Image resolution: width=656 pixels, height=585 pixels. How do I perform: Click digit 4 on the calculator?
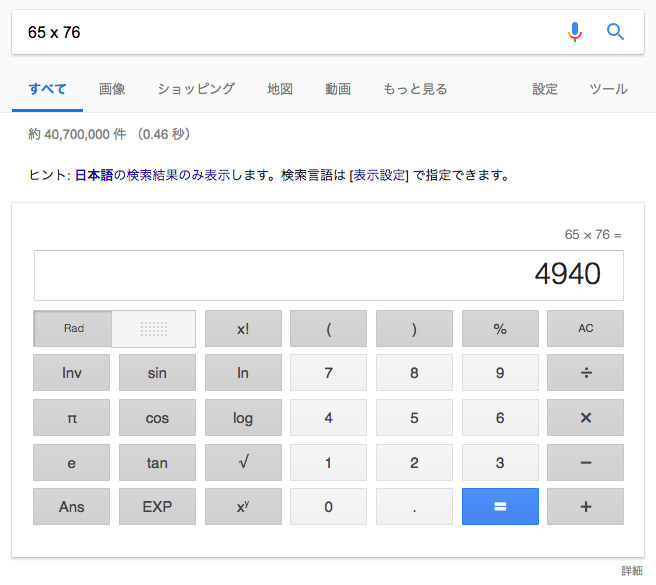(x=328, y=418)
